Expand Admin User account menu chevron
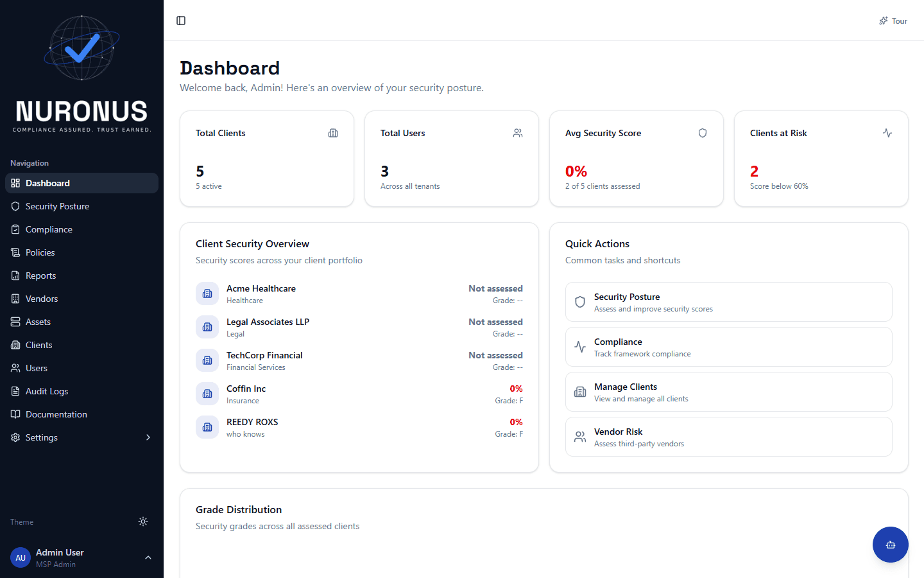The width and height of the screenshot is (924, 578). click(148, 557)
